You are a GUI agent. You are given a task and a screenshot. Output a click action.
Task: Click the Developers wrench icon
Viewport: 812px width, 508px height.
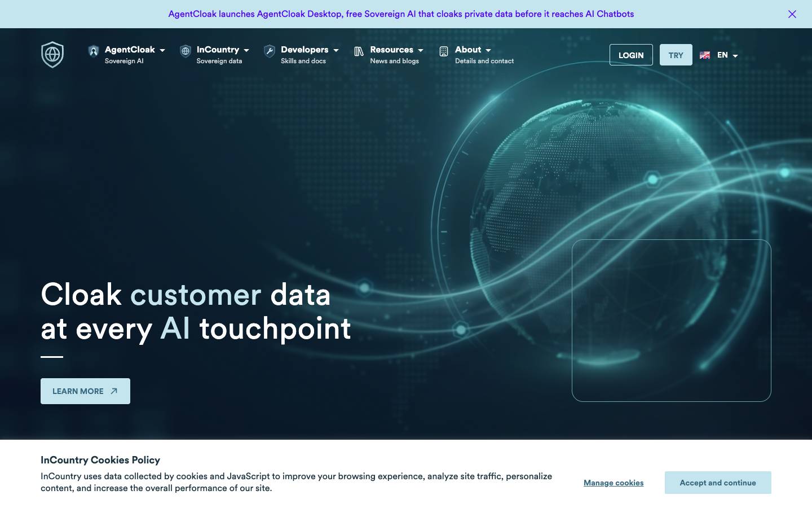click(270, 51)
